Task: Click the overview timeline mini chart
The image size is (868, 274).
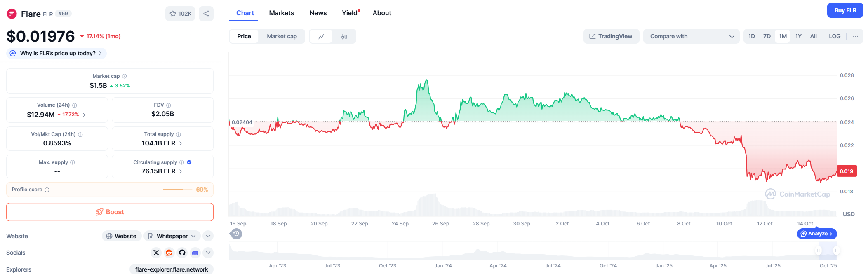Action: [533, 251]
